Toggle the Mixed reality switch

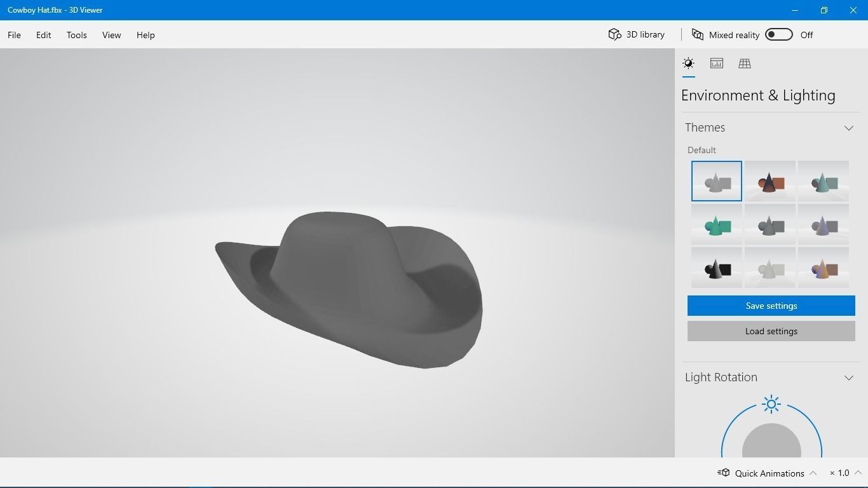click(x=779, y=34)
